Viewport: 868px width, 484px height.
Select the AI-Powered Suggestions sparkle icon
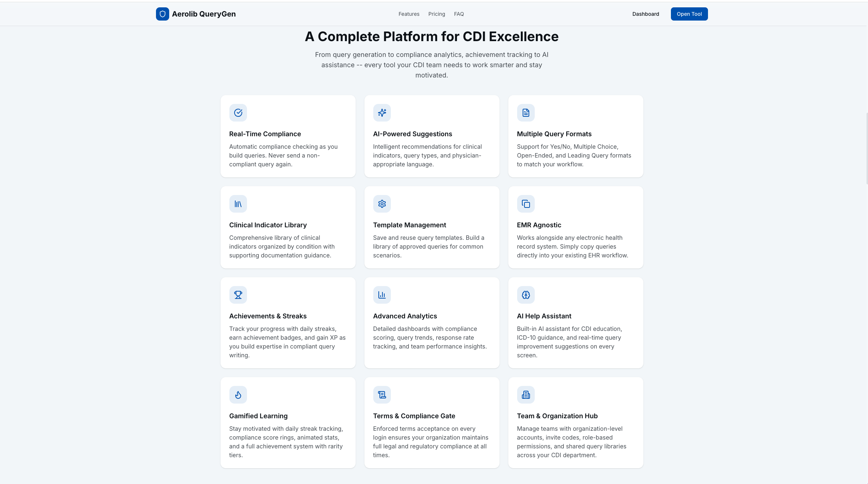382,113
